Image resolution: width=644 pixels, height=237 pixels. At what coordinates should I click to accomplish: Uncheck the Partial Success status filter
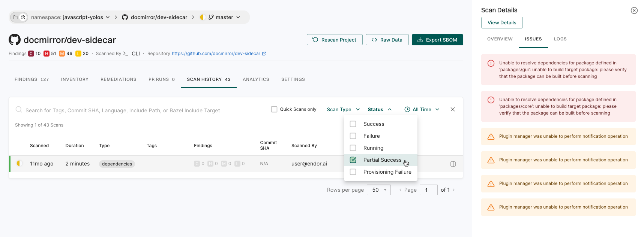tap(353, 160)
